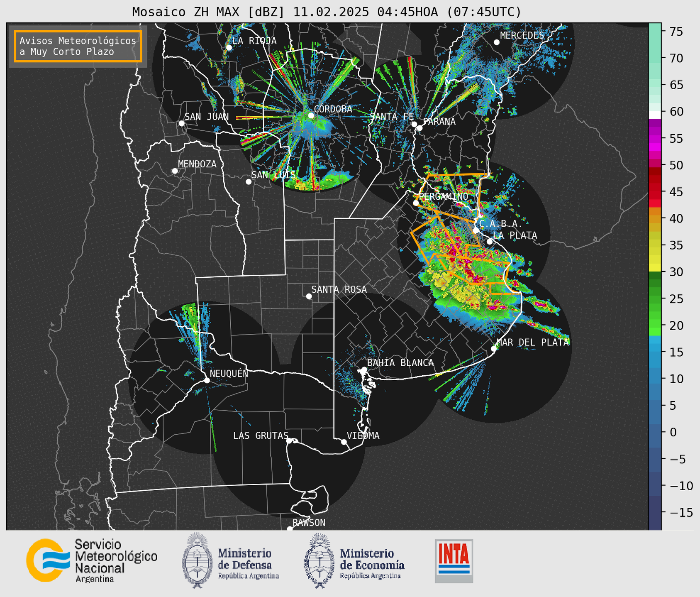Click the yellow 30 dBZ band on color scale
The height and width of the screenshot is (597, 700).
655,268
